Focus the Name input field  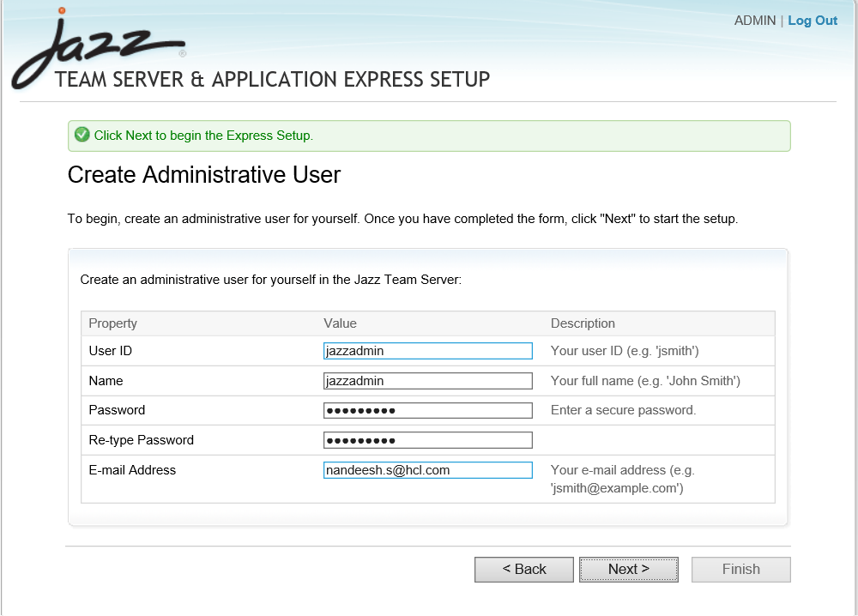point(428,381)
